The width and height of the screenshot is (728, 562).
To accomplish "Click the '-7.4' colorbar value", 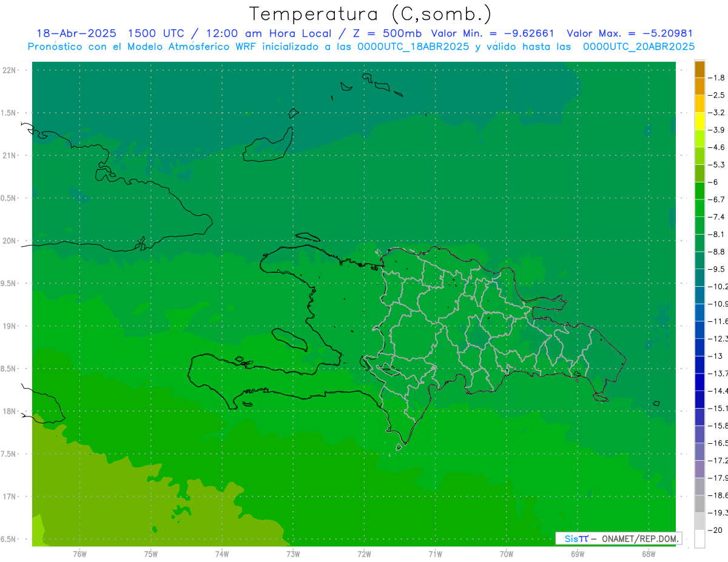I will pyautogui.click(x=716, y=217).
